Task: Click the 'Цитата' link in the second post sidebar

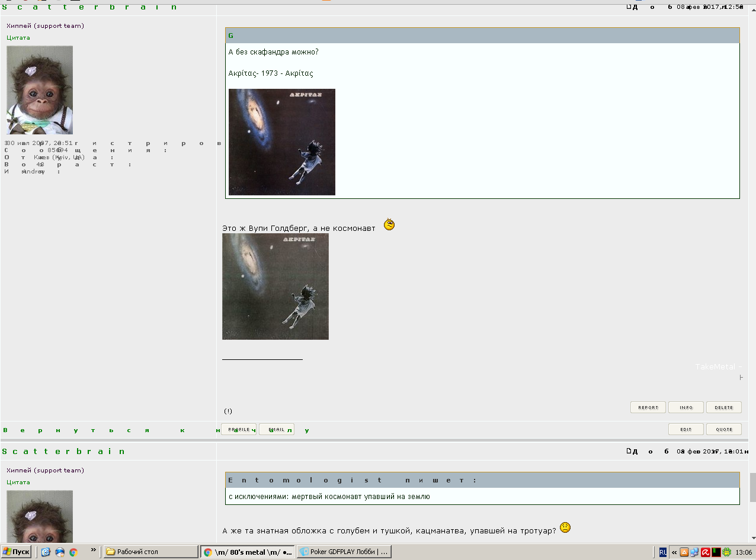Action: coord(18,482)
